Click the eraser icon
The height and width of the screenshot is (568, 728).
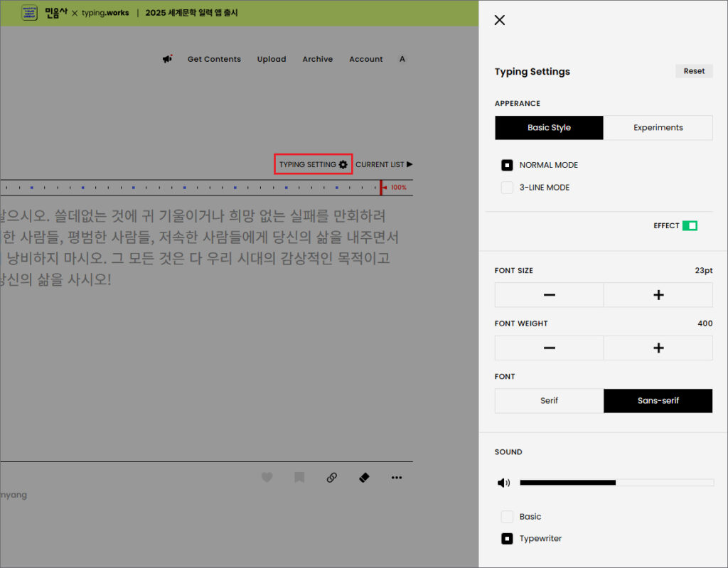click(x=364, y=478)
